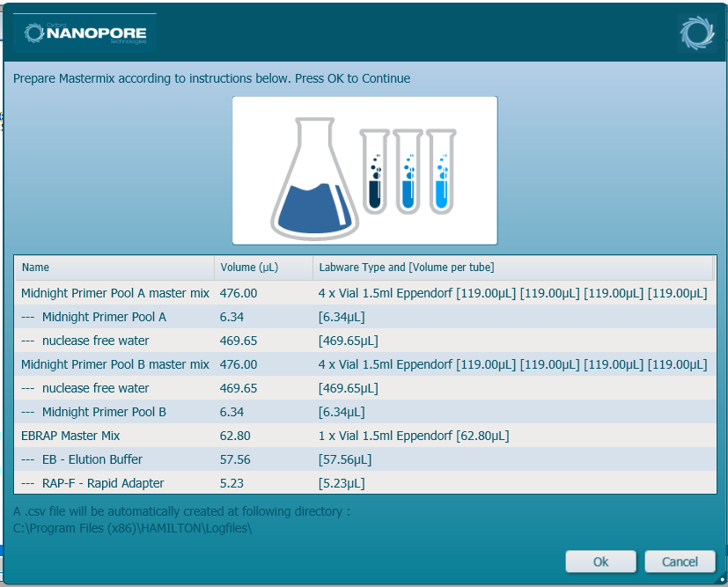Click the 4 x Vial labware cell for Pool A
Image resolution: width=728 pixels, height=587 pixels.
(513, 293)
